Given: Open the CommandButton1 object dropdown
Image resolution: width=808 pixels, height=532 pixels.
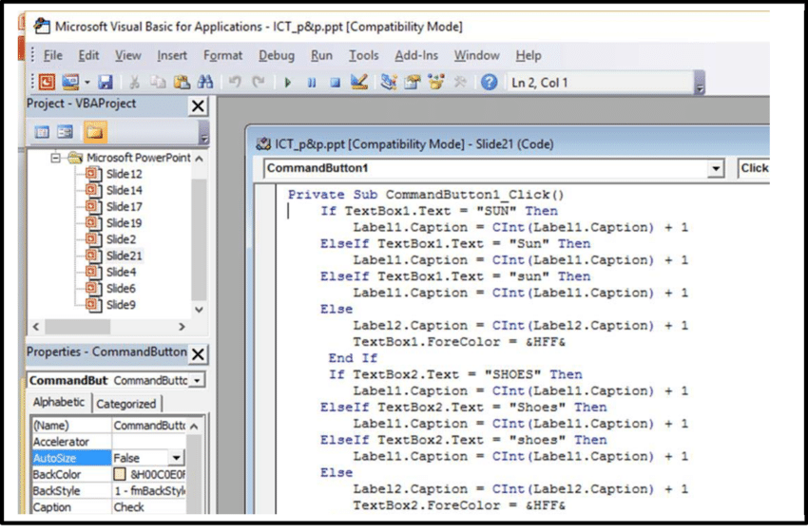Looking at the screenshot, I should [716, 169].
